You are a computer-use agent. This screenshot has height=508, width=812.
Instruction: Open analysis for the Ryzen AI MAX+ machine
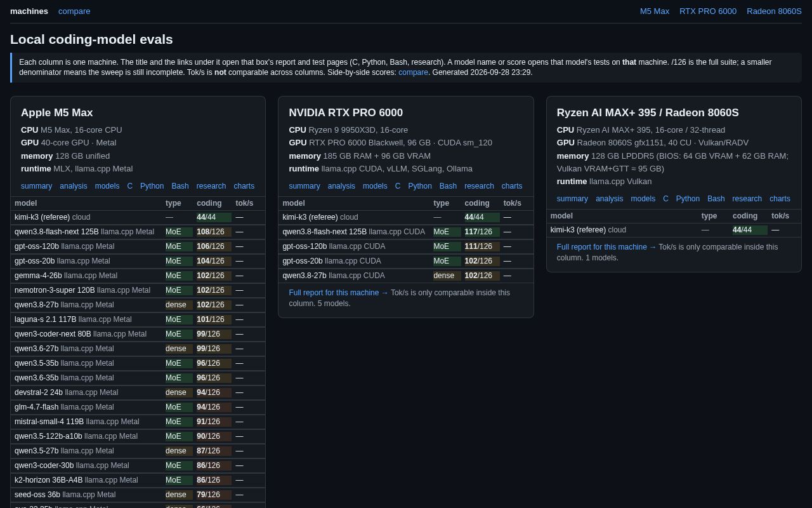pos(610,199)
